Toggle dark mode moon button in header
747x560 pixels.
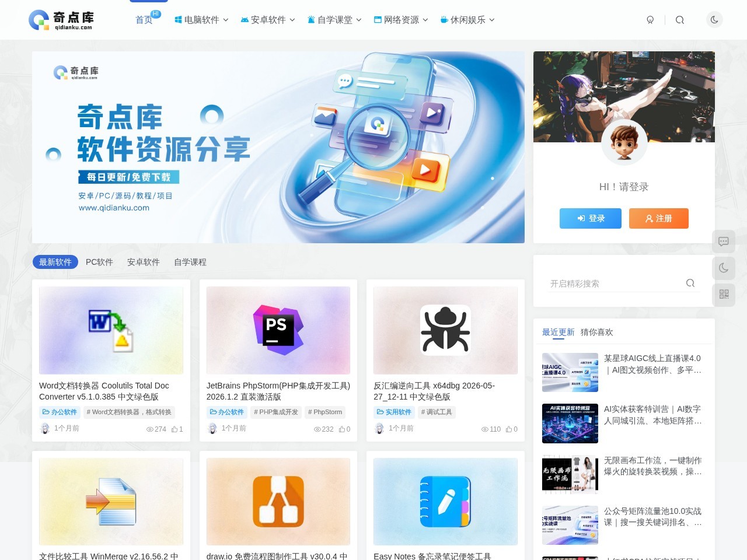click(x=714, y=20)
